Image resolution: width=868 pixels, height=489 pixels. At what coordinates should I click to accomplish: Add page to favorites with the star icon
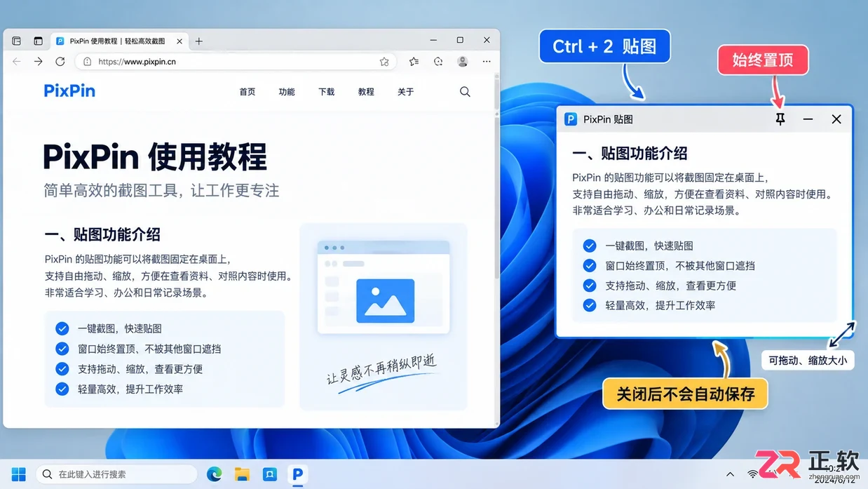coord(384,62)
